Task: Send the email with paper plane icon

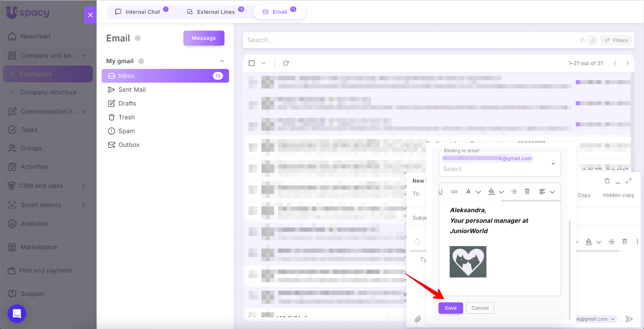Action: click(x=629, y=319)
